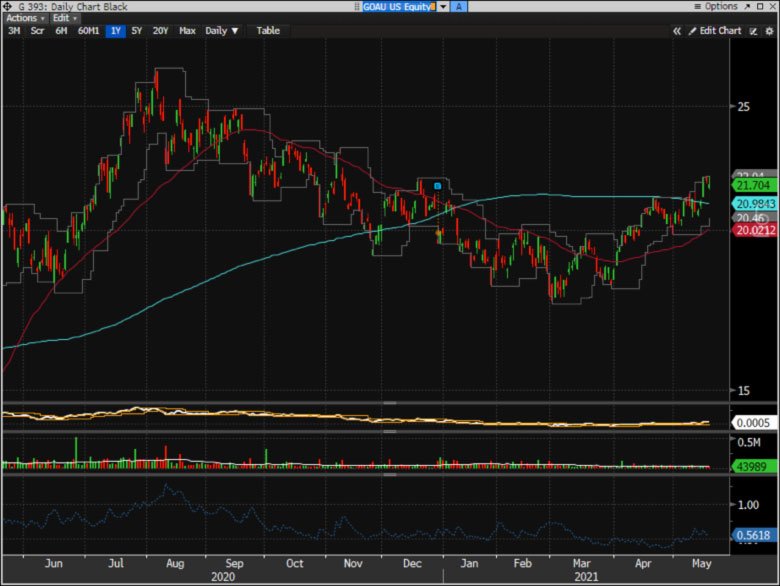Click the pane divider handle below the price chart
Screen dimensions: 780x586
click(x=390, y=403)
